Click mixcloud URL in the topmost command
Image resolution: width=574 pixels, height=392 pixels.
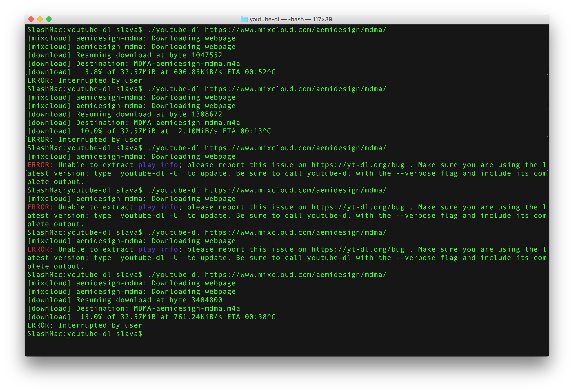click(x=295, y=30)
